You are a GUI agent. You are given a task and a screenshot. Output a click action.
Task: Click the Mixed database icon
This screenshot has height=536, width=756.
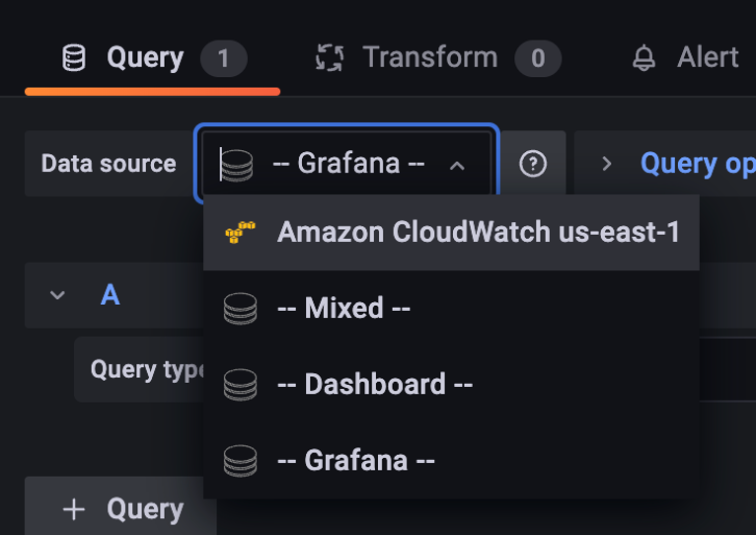(x=240, y=309)
